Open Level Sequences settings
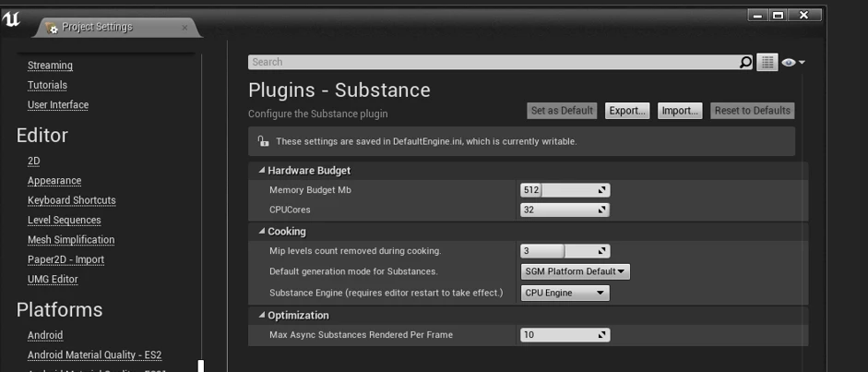This screenshot has height=372, width=868. (x=65, y=221)
